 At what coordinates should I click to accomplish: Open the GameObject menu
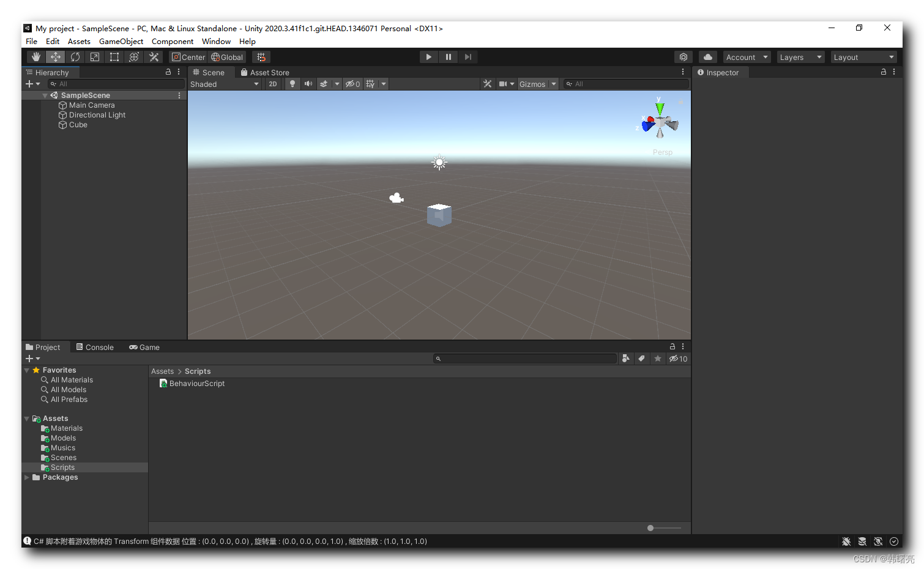click(121, 42)
